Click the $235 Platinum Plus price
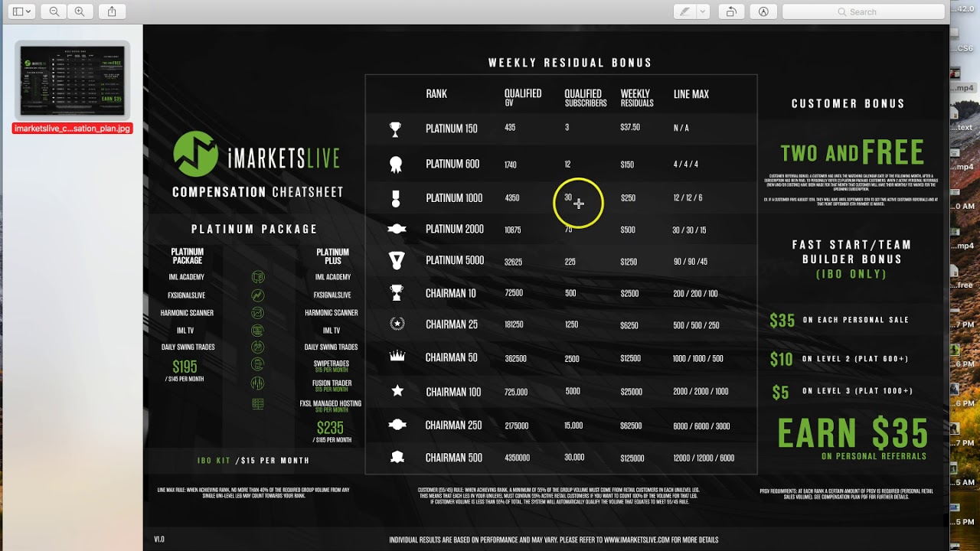Image resolution: width=980 pixels, height=551 pixels. point(331,428)
